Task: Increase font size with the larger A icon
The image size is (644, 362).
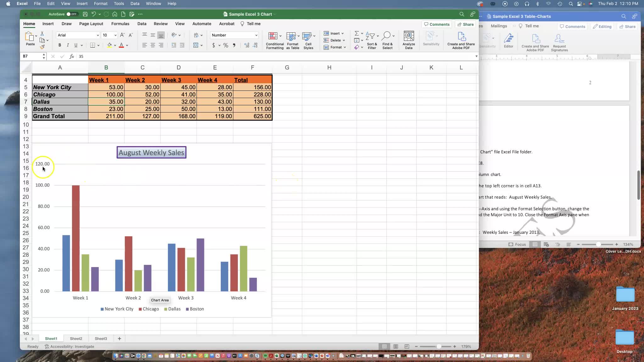Action: coord(122,35)
